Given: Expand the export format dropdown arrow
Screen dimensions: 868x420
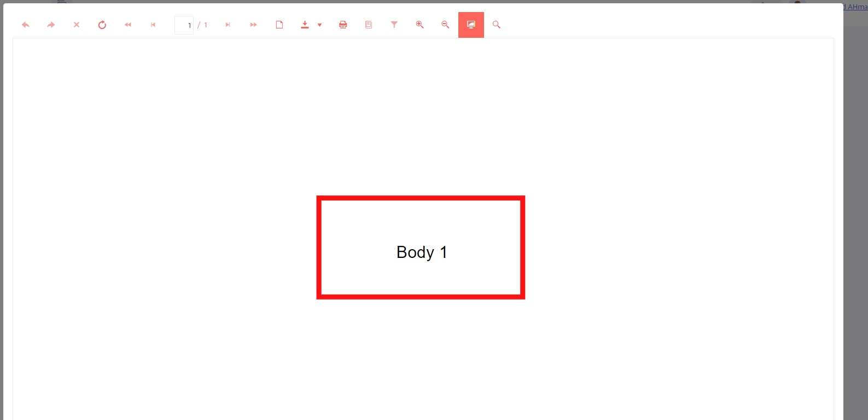Looking at the screenshot, I should tap(320, 25).
